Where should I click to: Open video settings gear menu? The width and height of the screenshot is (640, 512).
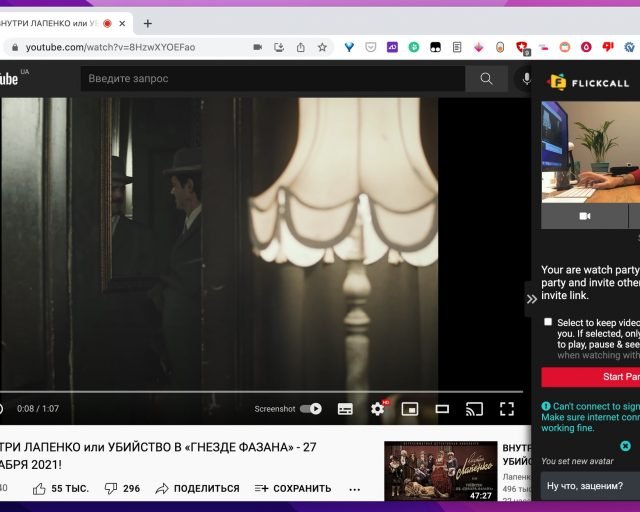378,409
